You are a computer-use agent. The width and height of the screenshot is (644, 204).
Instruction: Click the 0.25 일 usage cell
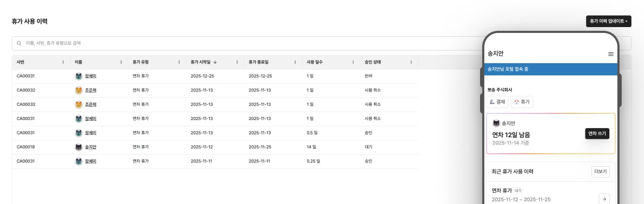313,161
